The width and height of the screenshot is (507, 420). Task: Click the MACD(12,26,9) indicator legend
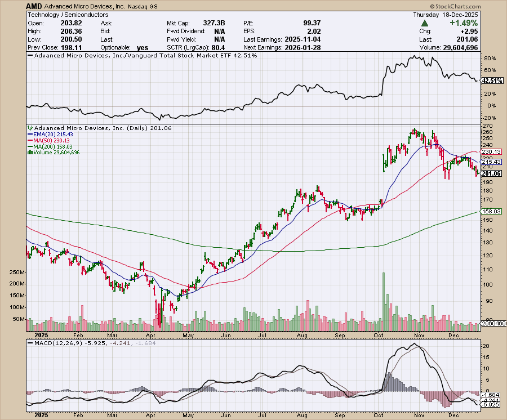(x=92, y=343)
